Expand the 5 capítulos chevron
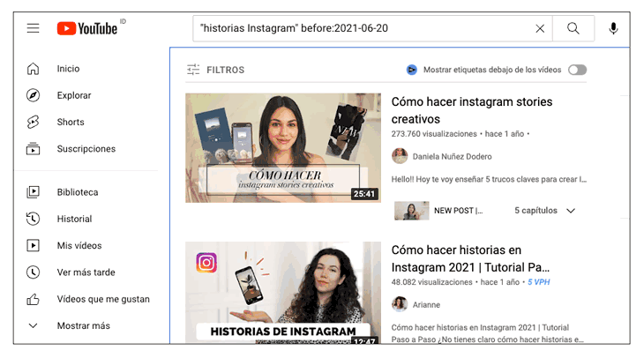The image size is (644, 358). click(x=571, y=211)
